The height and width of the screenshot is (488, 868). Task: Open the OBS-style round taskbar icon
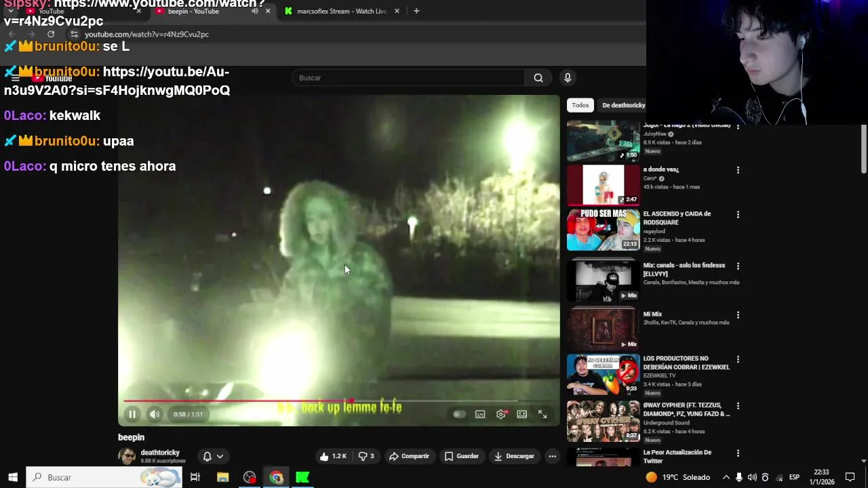coord(250,477)
